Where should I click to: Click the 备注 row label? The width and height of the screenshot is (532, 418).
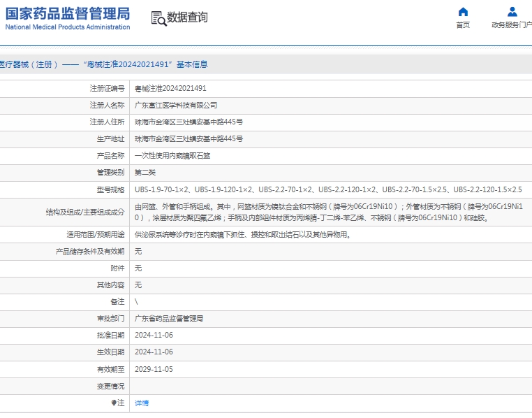[x=117, y=301]
